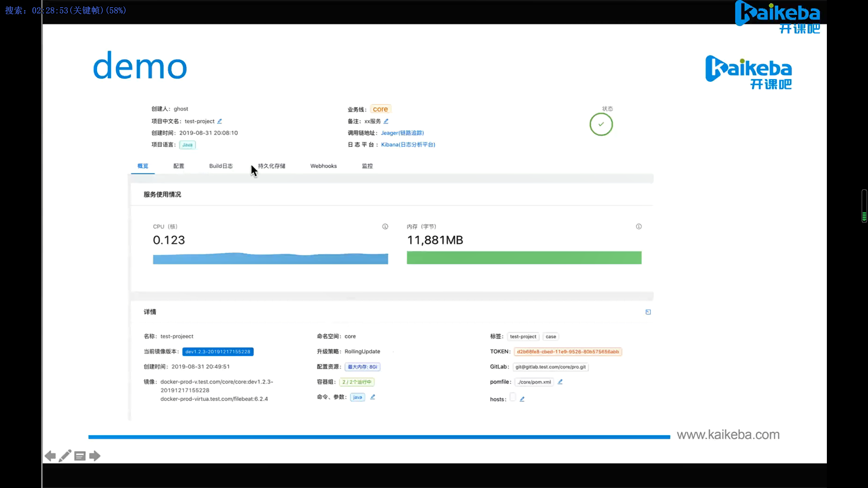
Task: Edit the pomfile path pencil icon
Action: (560, 382)
